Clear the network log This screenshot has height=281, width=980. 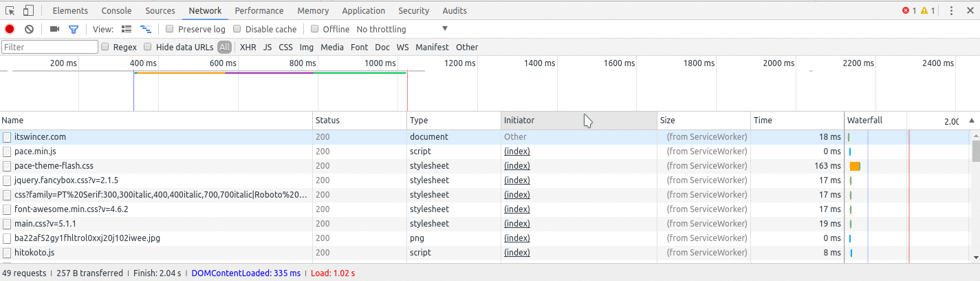tap(30, 29)
